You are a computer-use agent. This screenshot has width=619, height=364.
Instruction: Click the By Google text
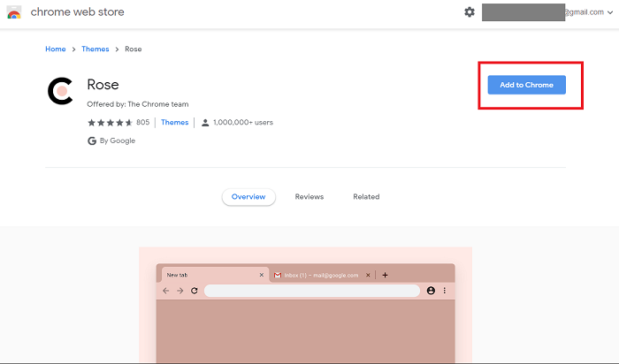pyautogui.click(x=118, y=140)
